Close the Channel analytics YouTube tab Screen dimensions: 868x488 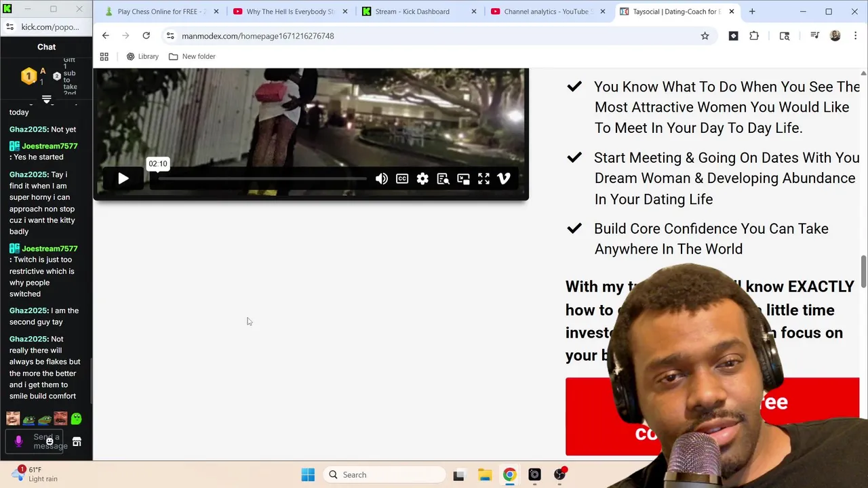[x=602, y=12]
